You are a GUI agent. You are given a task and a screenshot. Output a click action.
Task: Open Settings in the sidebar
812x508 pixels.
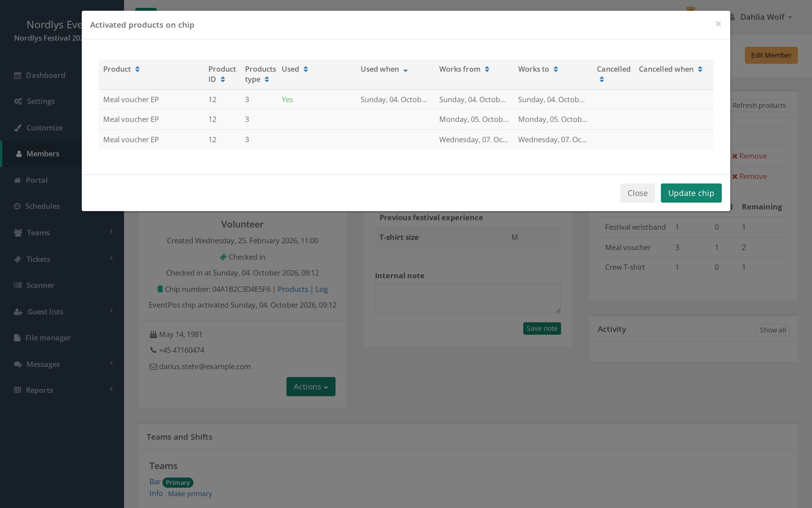point(41,101)
